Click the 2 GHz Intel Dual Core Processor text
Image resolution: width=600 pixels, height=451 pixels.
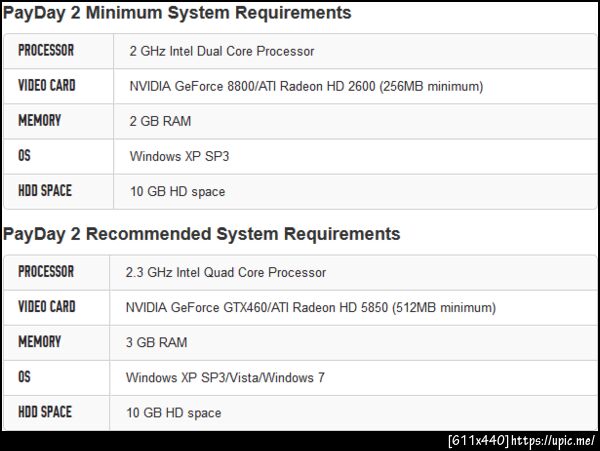(221, 51)
